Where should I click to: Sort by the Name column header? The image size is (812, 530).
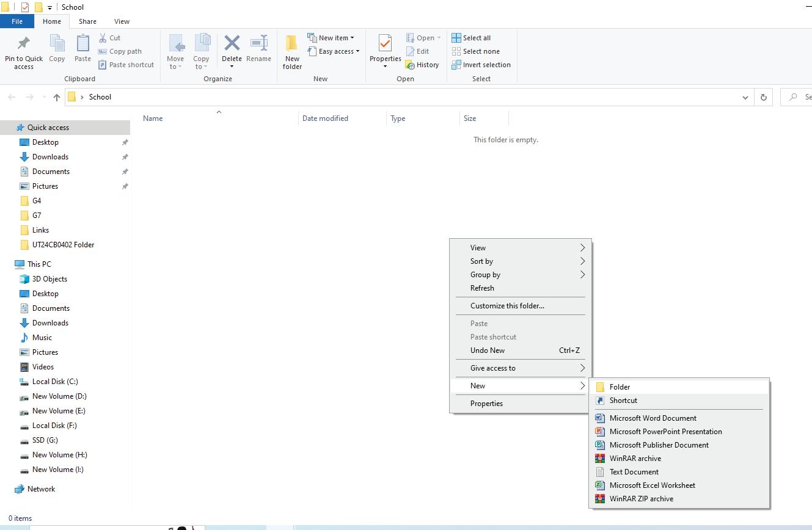click(153, 118)
